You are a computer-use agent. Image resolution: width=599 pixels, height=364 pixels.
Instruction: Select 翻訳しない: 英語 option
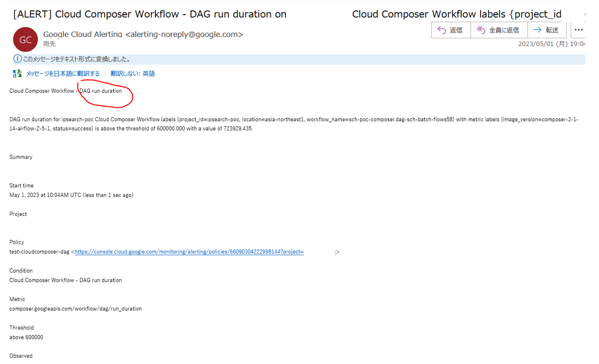coord(133,73)
